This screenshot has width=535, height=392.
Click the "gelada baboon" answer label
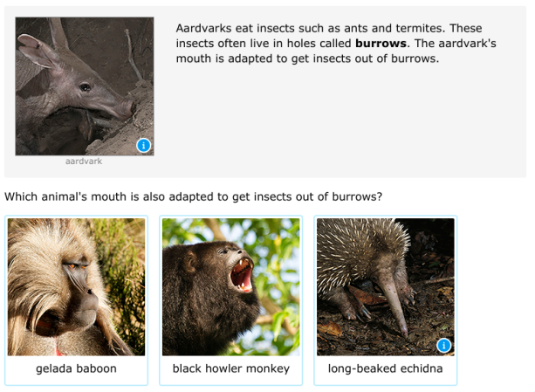76,368
